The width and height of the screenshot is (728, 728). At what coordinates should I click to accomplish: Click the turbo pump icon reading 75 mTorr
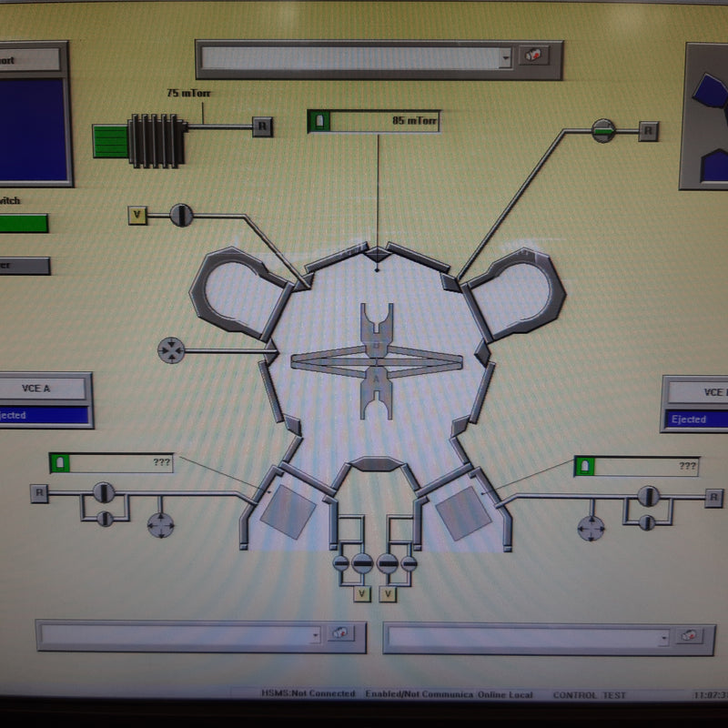pos(157,139)
